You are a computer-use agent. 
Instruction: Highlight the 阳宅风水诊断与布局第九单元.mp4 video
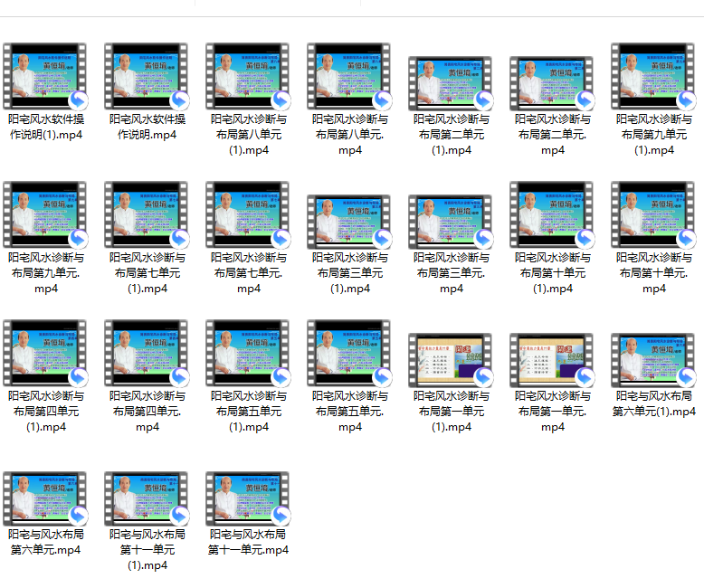(45, 215)
